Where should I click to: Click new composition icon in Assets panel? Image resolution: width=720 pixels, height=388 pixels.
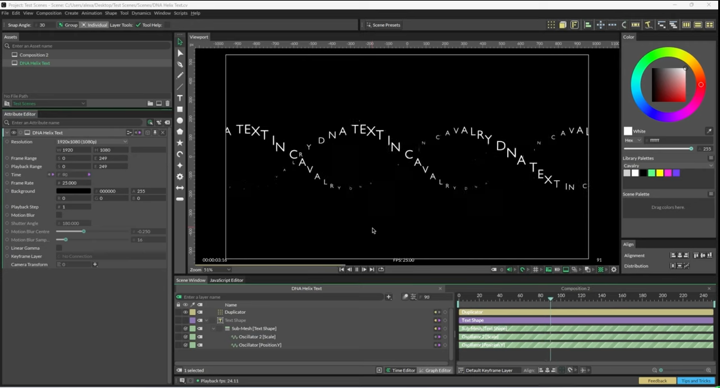(159, 103)
